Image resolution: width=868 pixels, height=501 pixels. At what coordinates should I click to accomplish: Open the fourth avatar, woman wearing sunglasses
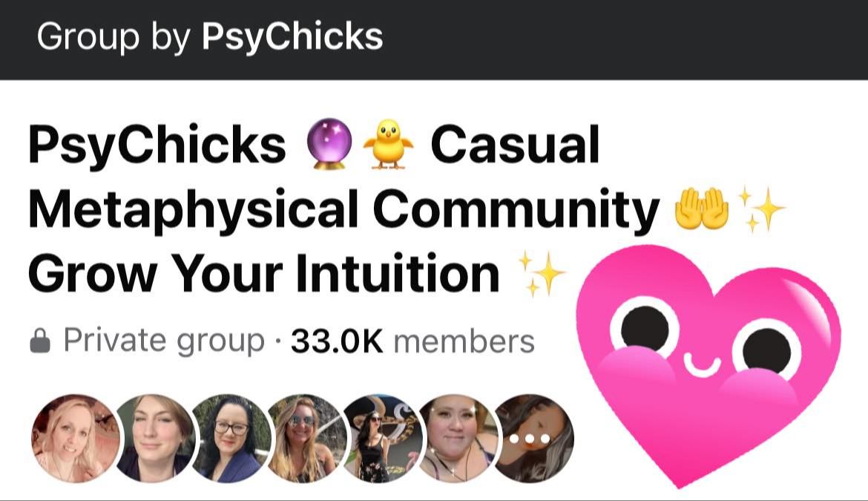306,439
